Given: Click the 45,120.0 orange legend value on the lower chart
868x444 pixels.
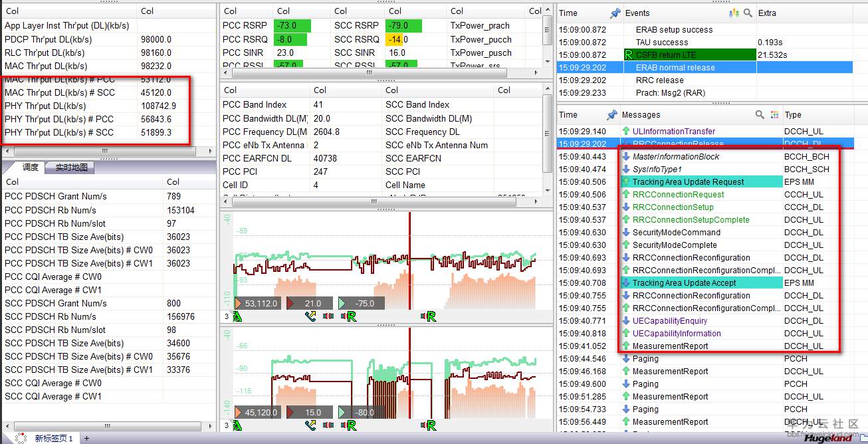Looking at the screenshot, I should tap(258, 413).
